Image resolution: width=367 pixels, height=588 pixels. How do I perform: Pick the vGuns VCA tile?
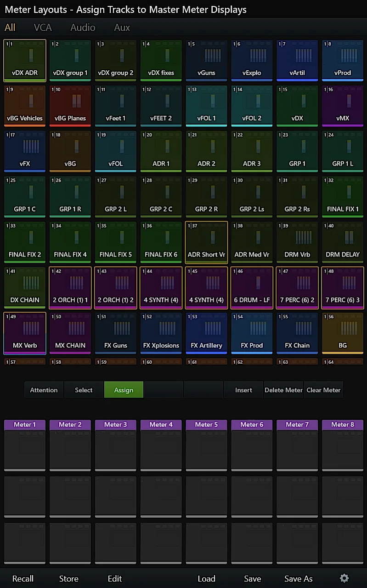(207, 61)
